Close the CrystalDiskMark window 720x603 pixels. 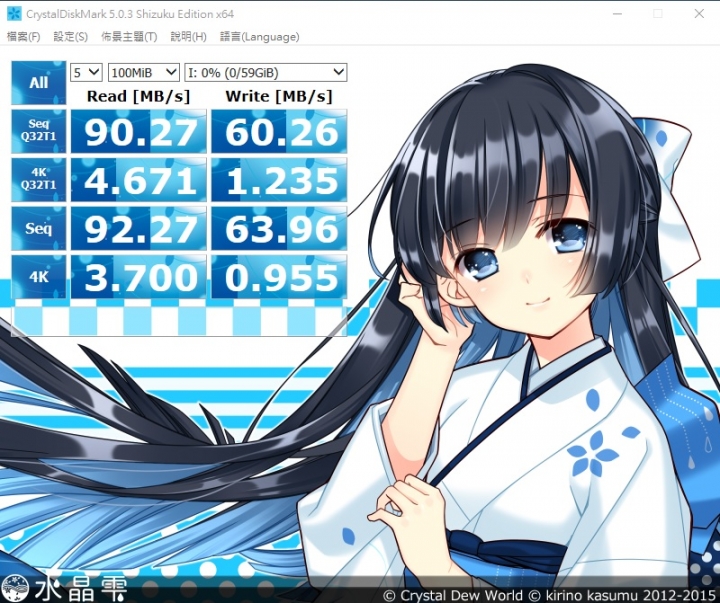699,14
